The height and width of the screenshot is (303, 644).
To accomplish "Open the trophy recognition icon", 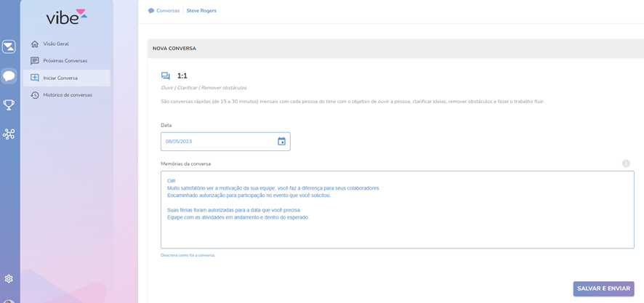I will (x=9, y=105).
